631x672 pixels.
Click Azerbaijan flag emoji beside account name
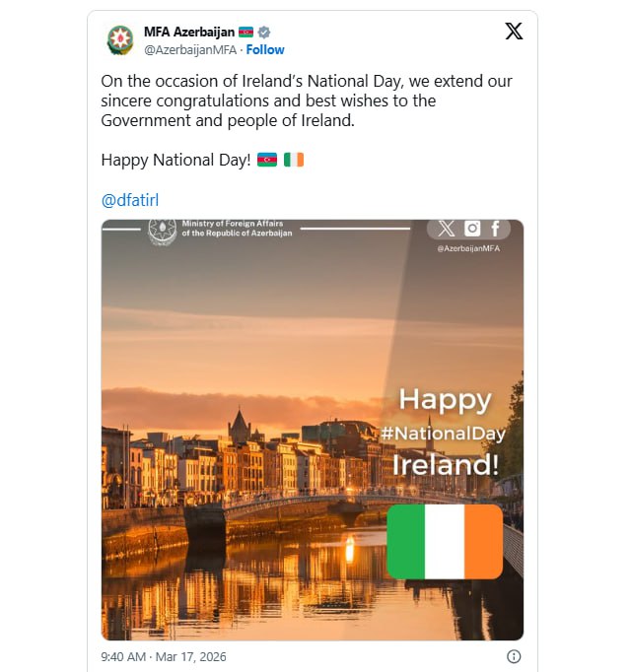[x=245, y=32]
